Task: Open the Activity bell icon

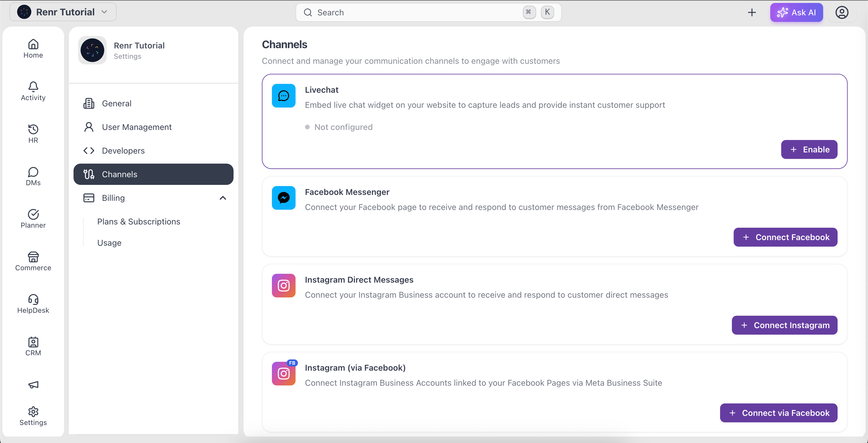Action: point(33,87)
